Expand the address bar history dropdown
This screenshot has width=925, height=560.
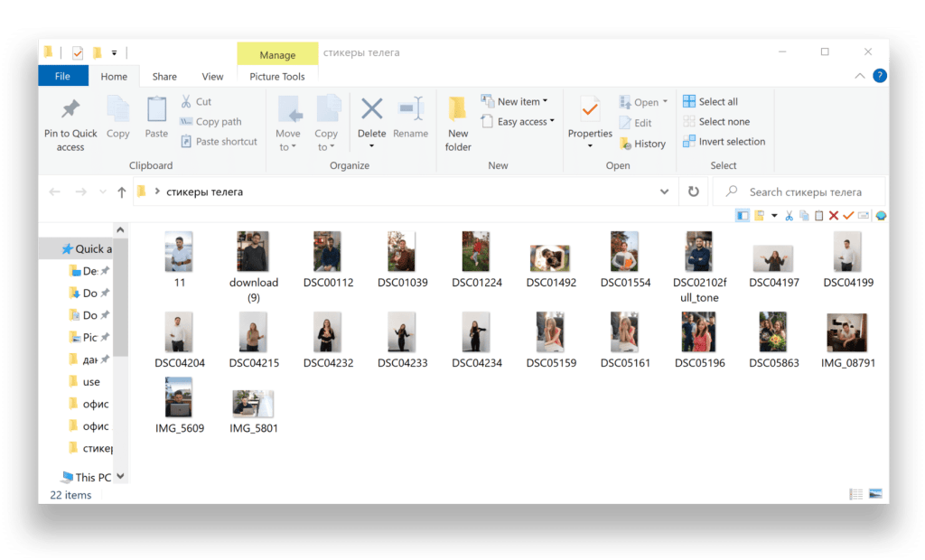[664, 191]
